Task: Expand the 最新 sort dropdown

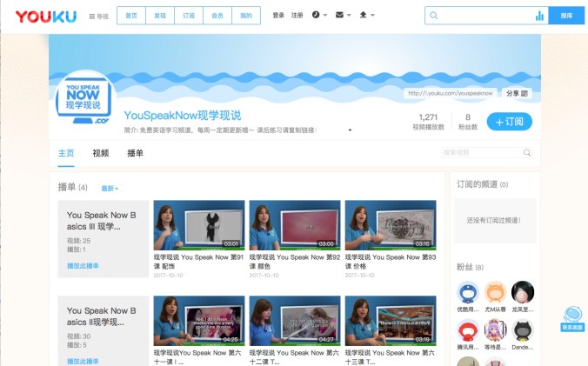Action: coord(110,189)
